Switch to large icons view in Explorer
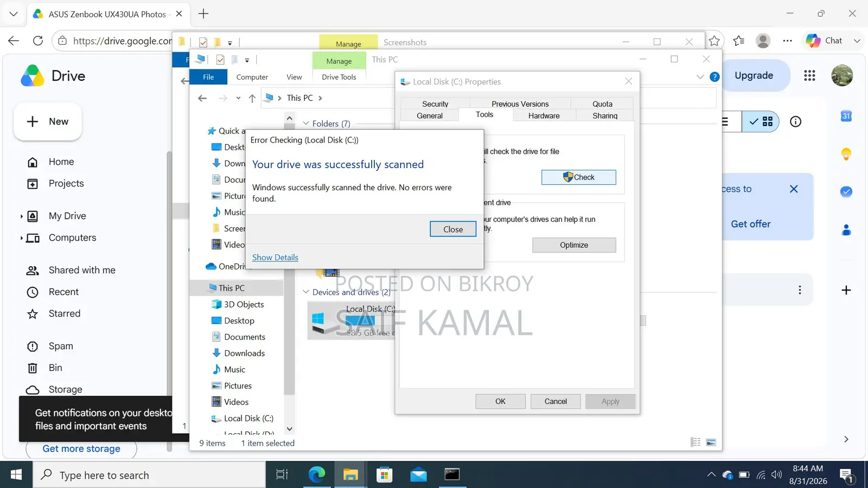 click(711, 442)
